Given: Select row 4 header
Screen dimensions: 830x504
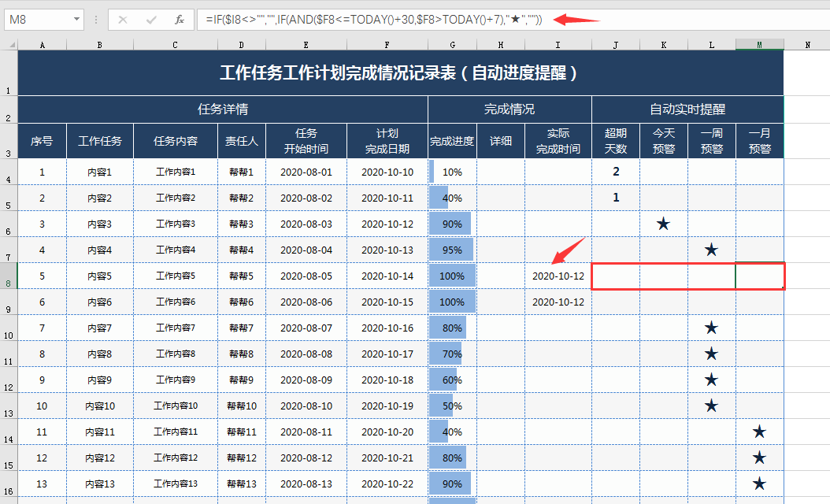Looking at the screenshot, I should (9, 172).
